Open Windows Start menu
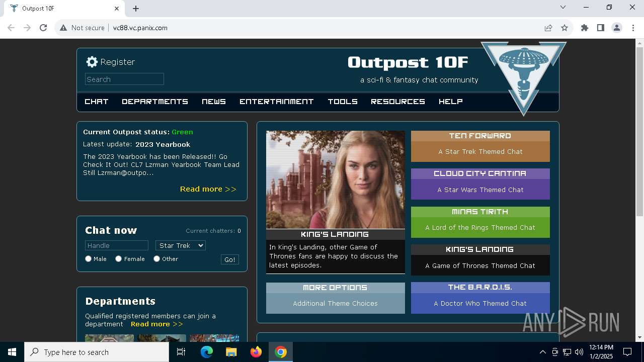644x362 pixels. point(12,352)
